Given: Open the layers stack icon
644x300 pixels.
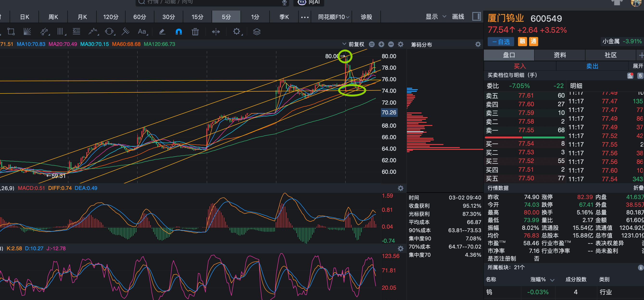Looking at the screenshot, I should pyautogui.click(x=257, y=32).
